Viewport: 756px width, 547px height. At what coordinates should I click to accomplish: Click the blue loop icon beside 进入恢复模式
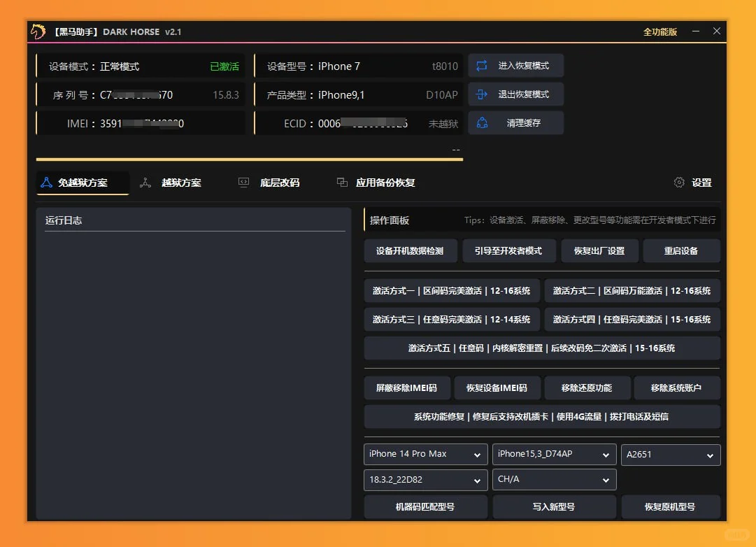pyautogui.click(x=480, y=66)
